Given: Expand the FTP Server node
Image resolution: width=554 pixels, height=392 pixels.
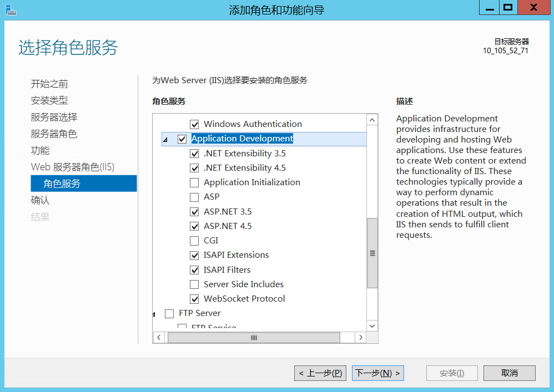Looking at the screenshot, I should (x=155, y=313).
